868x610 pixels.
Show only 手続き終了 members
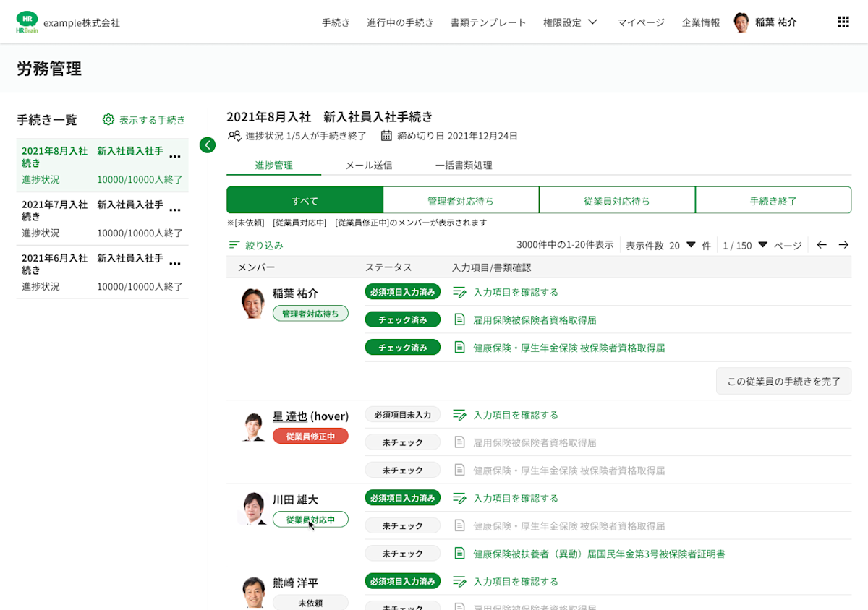[773, 200]
